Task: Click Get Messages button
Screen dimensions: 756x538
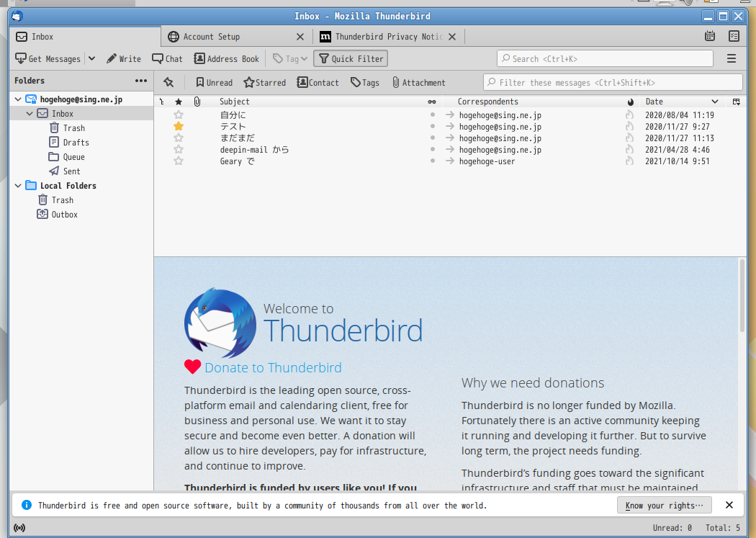Action: [48, 59]
